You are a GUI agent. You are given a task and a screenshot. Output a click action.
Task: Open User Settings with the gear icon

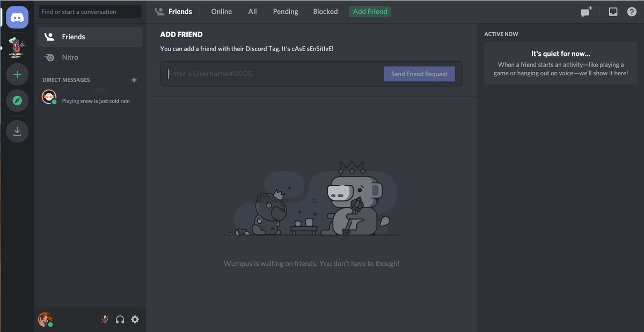click(135, 319)
